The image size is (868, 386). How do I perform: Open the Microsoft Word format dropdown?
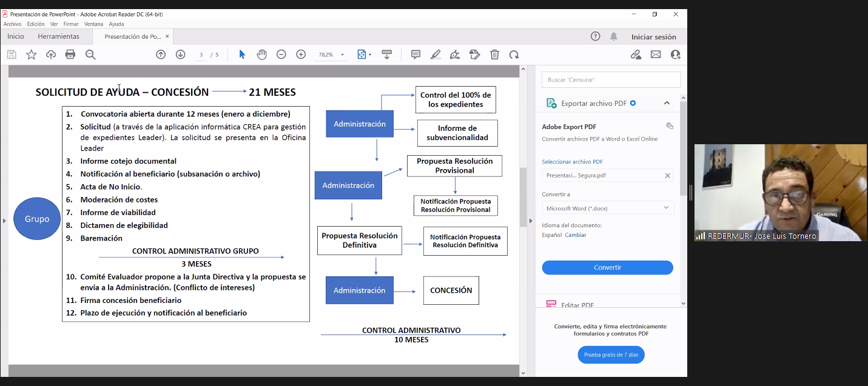click(607, 208)
